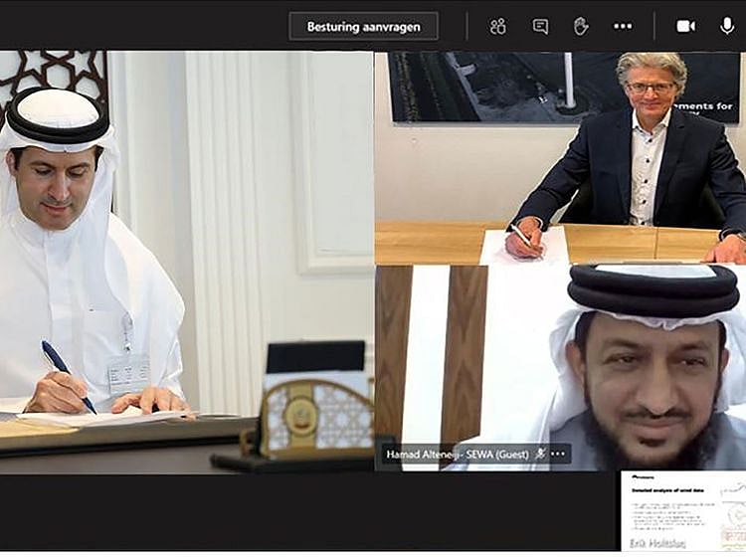Click the Besturing aanvragen button
This screenshot has height=560, width=746.
[x=363, y=27]
